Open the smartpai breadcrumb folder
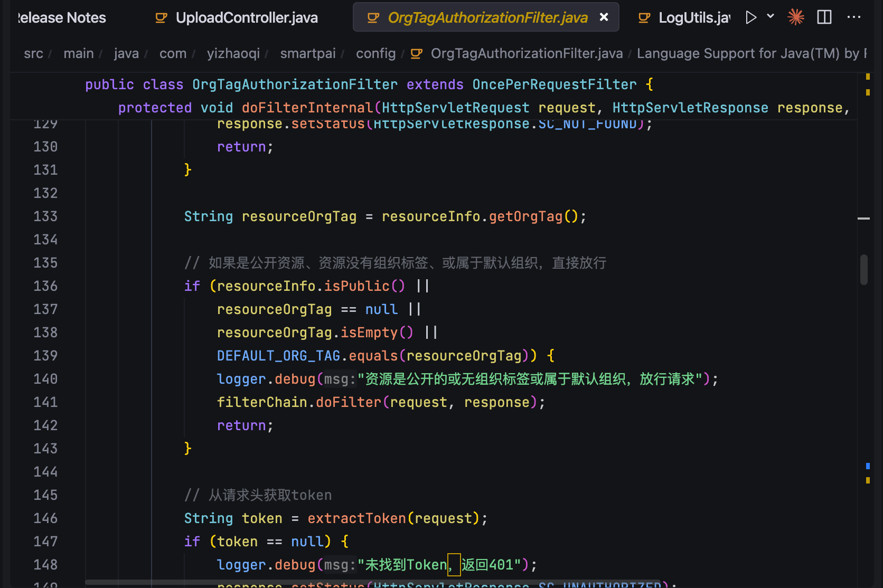 point(308,53)
